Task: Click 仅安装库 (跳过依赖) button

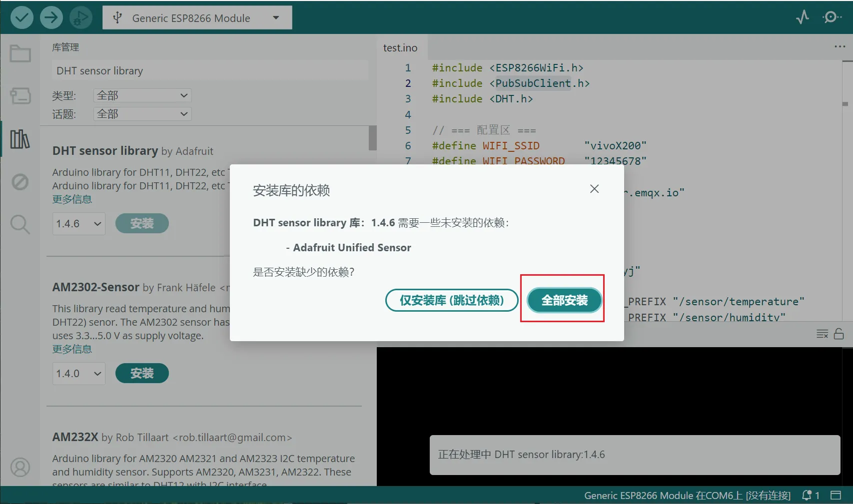Action: pos(452,300)
